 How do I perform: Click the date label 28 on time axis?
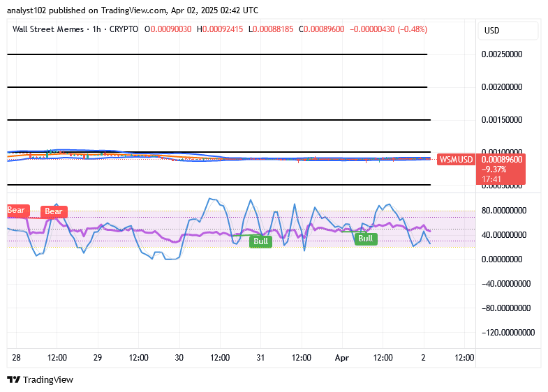point(17,358)
